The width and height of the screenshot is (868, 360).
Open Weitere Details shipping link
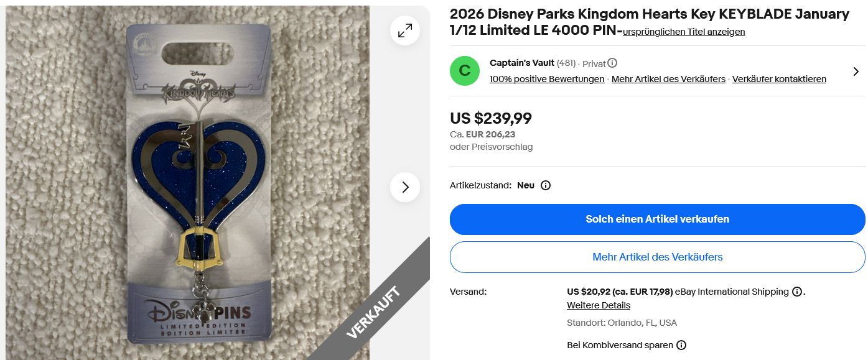[598, 305]
